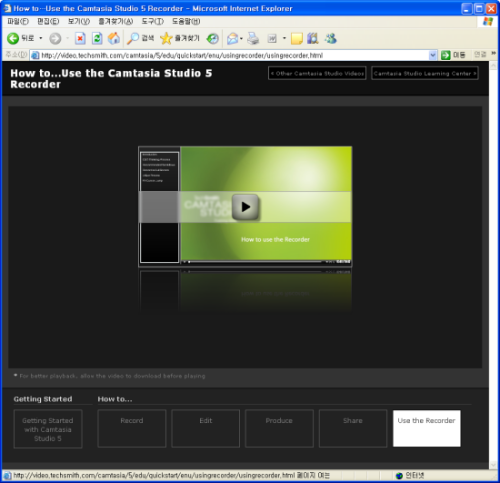The width and height of the screenshot is (500, 483).
Task: Expand the Edit icon dropdown arrow
Action: [x=284, y=38]
